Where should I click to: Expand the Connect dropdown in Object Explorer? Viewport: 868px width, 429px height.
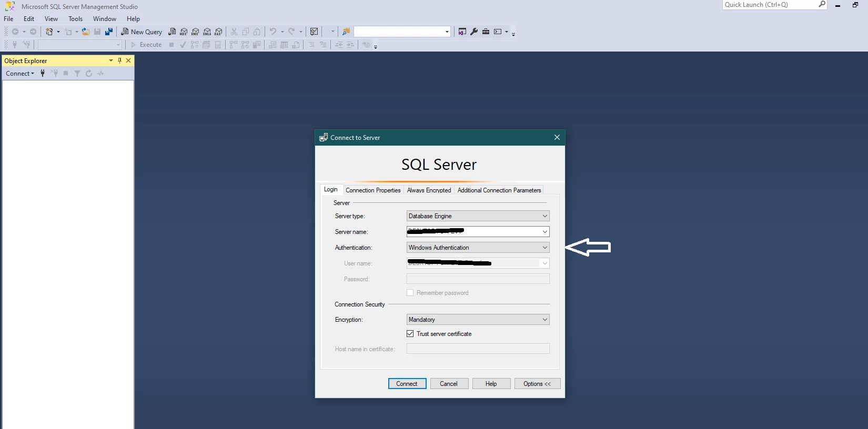point(20,74)
